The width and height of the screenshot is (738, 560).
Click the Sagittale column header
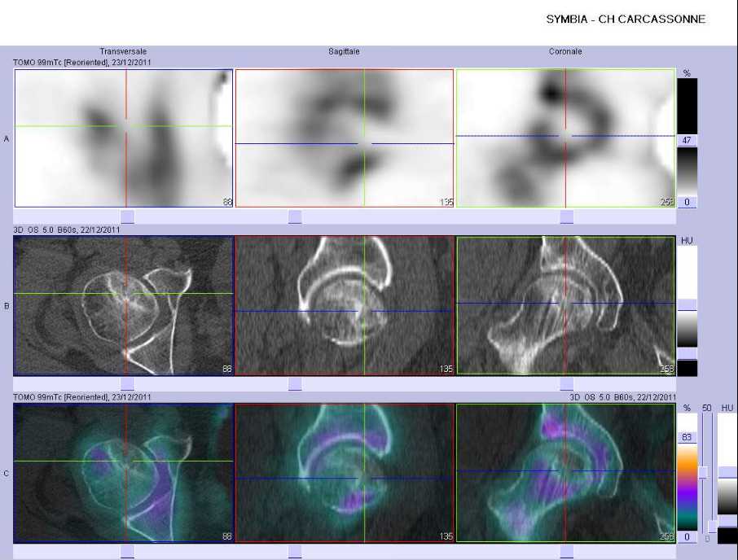tap(344, 51)
